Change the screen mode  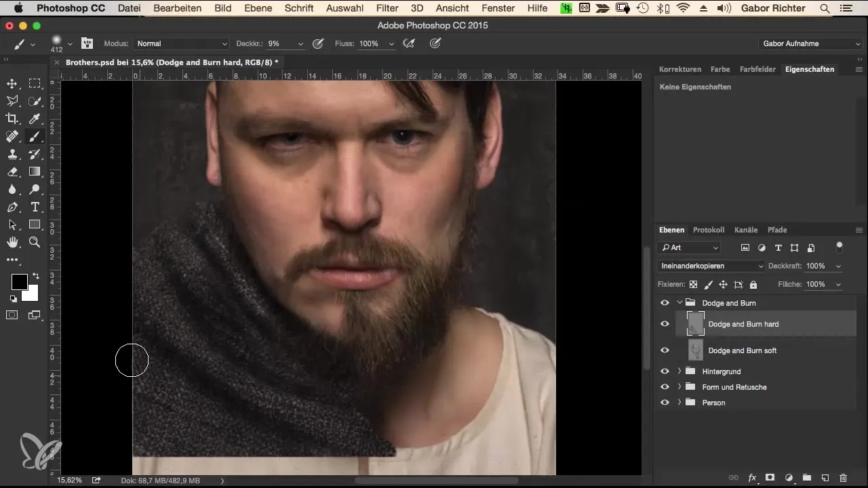click(x=35, y=315)
